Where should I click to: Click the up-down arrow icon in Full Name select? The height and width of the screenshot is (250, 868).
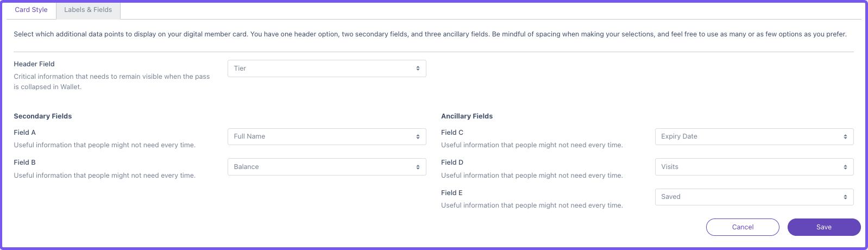(x=418, y=136)
